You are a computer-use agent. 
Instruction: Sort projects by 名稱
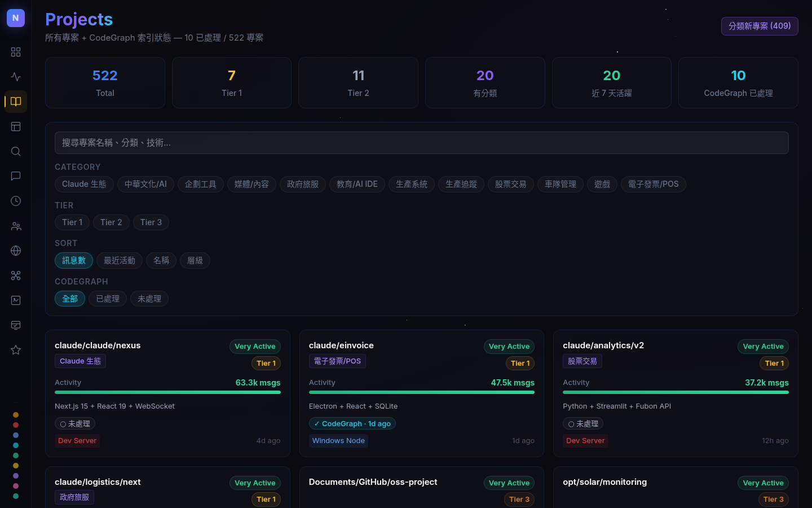tap(161, 260)
